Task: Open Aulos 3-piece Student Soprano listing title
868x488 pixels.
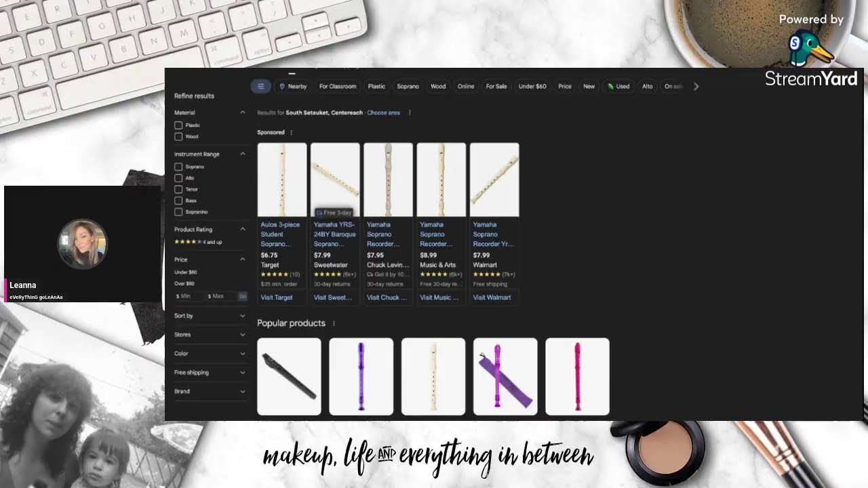Action: [280, 234]
